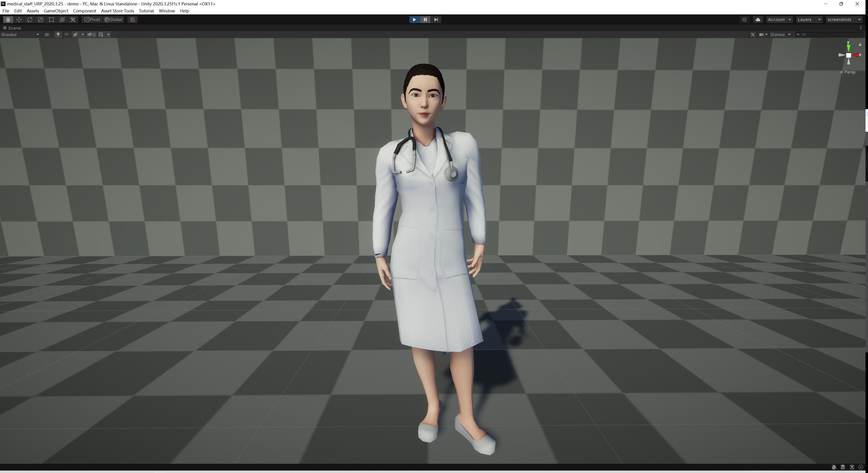Toggle 2D view mode
This screenshot has height=473, width=868.
coord(47,34)
